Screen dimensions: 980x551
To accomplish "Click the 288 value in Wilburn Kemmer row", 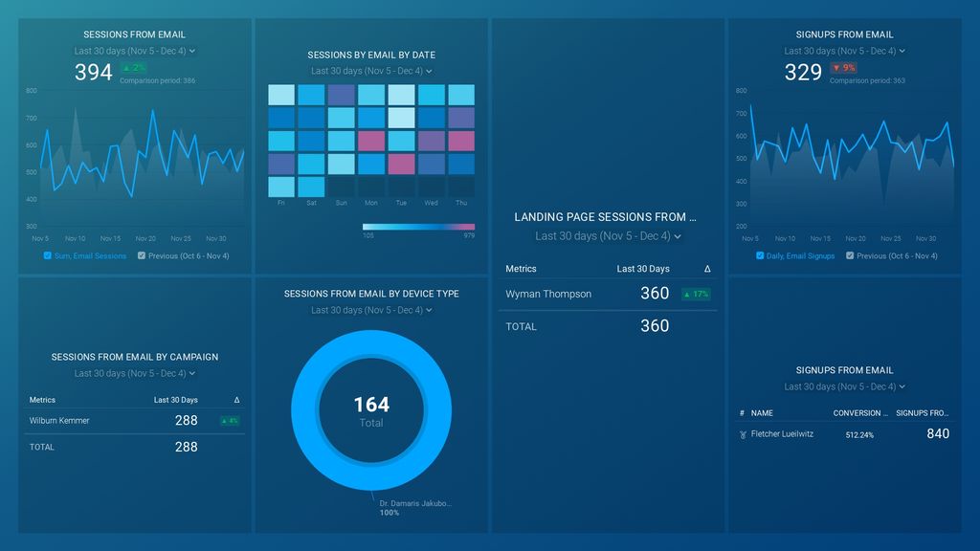I will click(x=187, y=421).
